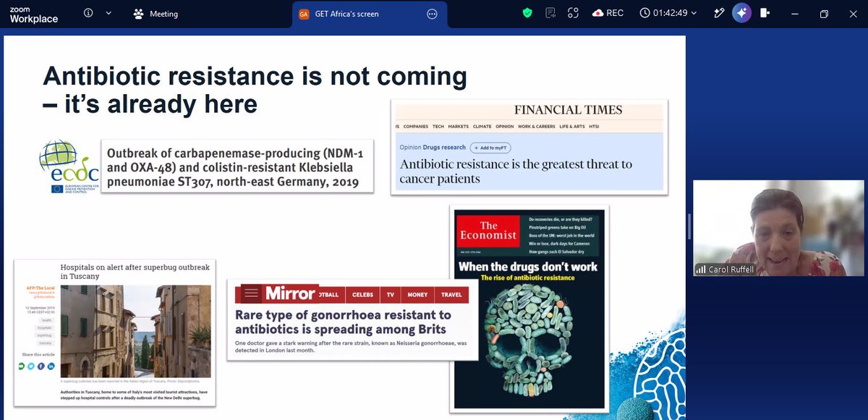This screenshot has width=868, height=420.
Task: Expand the chevron next to meeting info
Action: tap(109, 14)
